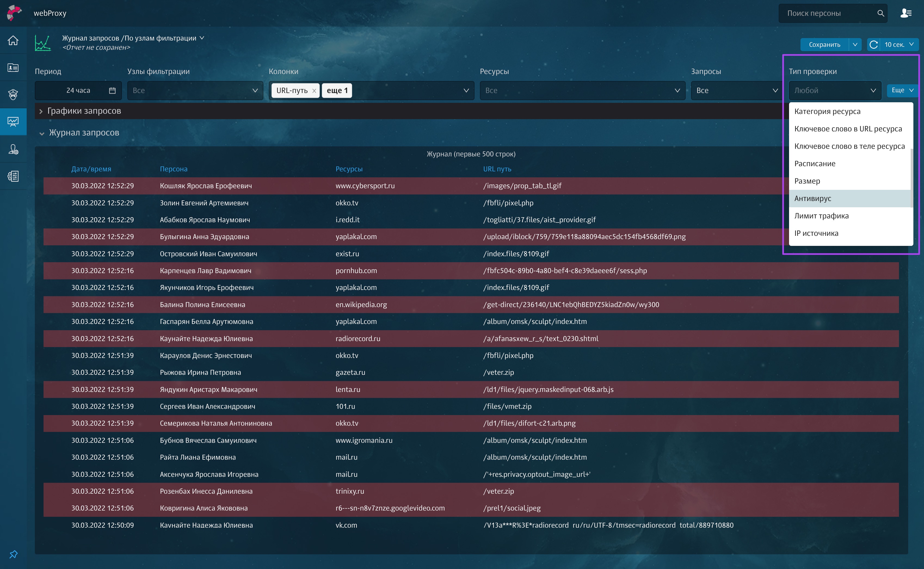
Task: Choose Лимит трафика option
Action: 821,216
